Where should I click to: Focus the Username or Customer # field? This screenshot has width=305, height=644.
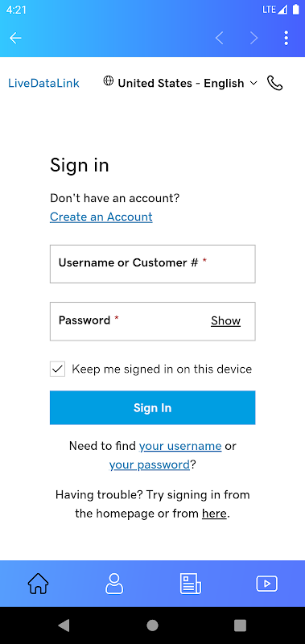tap(153, 264)
